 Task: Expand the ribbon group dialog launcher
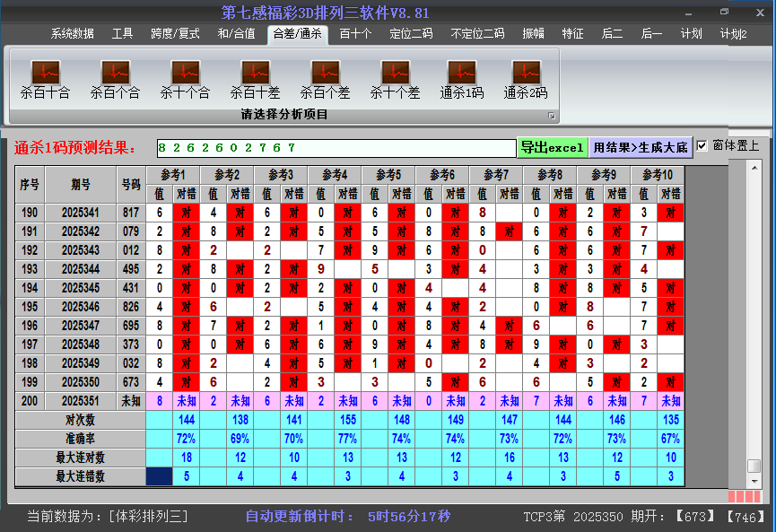pos(552,116)
